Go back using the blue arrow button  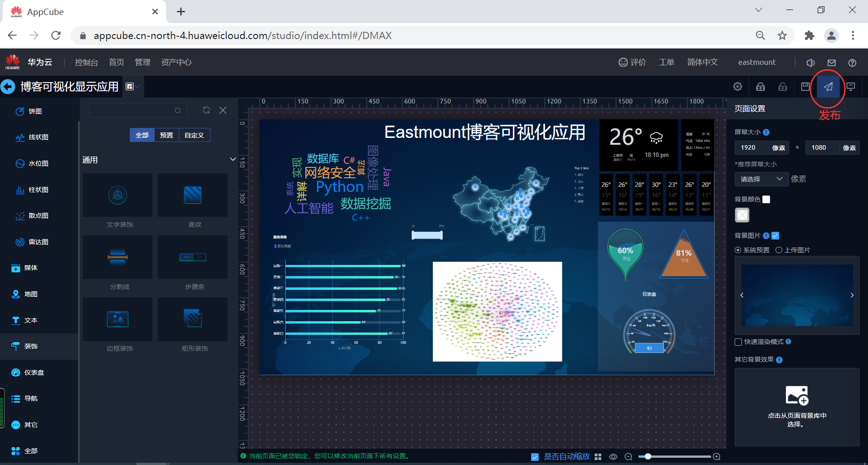click(8, 87)
